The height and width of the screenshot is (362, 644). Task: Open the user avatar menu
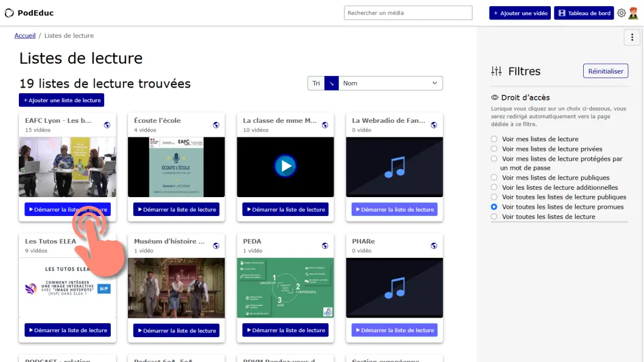click(x=633, y=13)
